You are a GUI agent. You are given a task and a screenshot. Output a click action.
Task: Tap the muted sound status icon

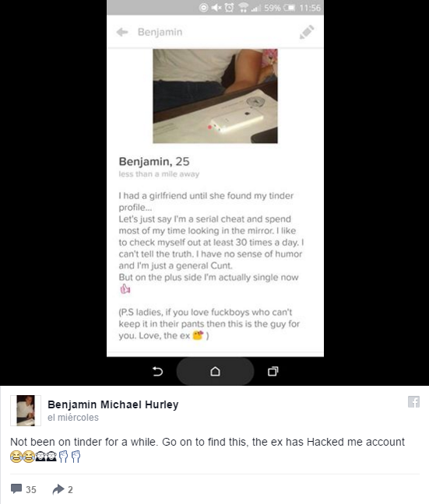(x=216, y=8)
